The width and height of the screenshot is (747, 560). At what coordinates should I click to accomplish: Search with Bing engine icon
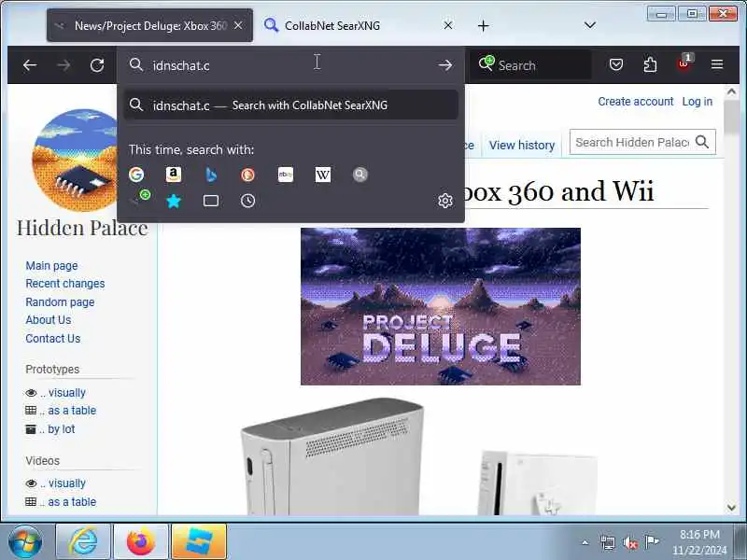pyautogui.click(x=211, y=175)
